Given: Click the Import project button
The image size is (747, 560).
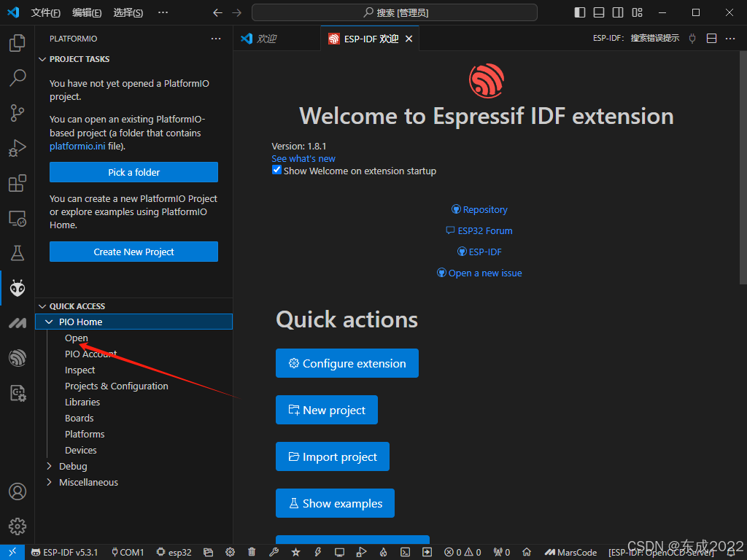Looking at the screenshot, I should click(x=332, y=456).
